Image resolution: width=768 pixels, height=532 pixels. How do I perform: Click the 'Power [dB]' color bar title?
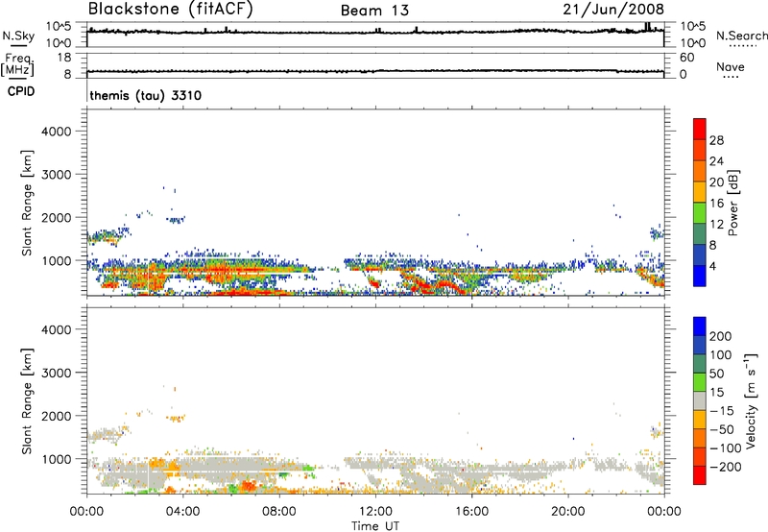[732, 203]
